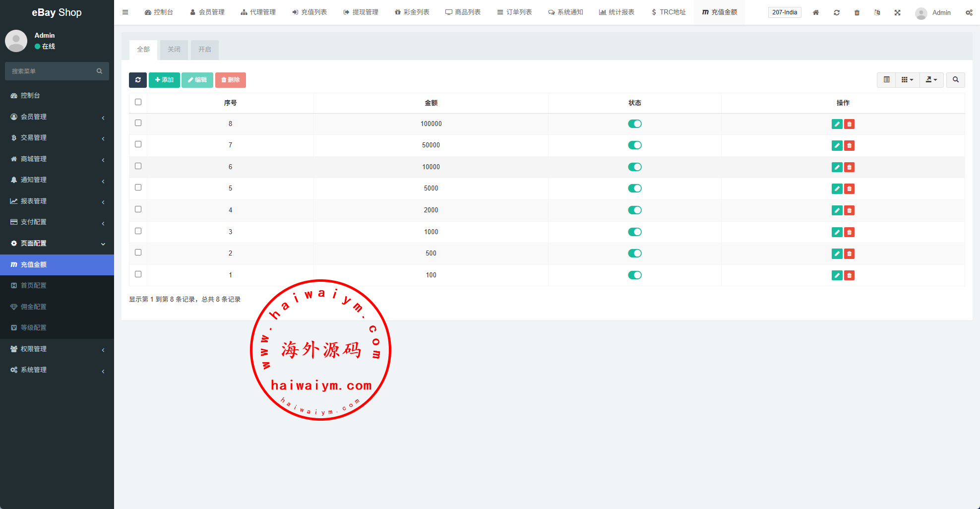The width and height of the screenshot is (980, 509).
Task: Check the checkbox for row number 5
Action: [138, 188]
